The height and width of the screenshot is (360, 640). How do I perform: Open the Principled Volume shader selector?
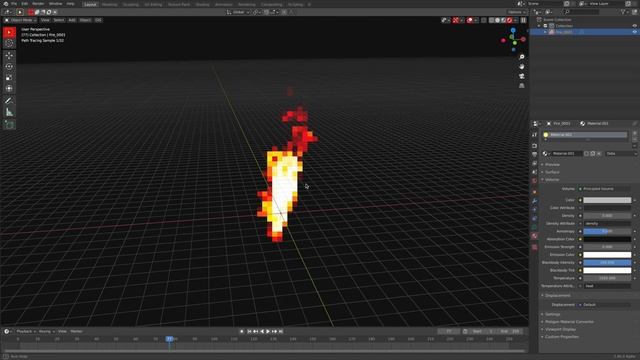pyautogui.click(x=607, y=189)
